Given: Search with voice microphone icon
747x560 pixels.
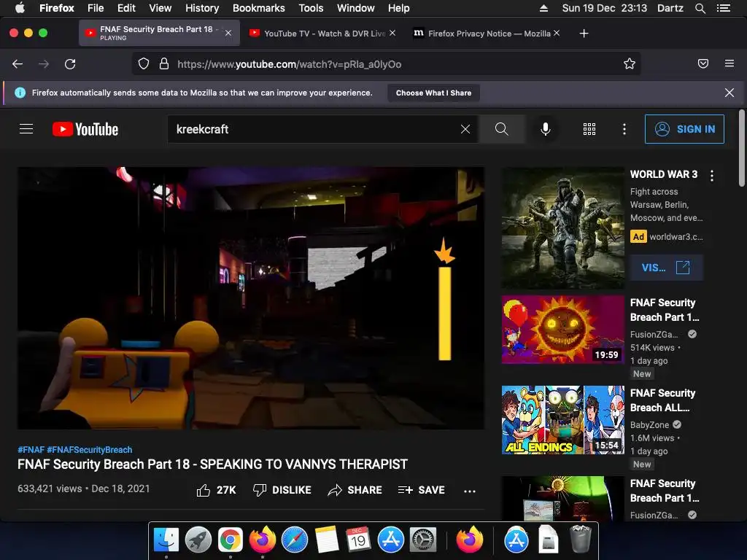Looking at the screenshot, I should (546, 129).
